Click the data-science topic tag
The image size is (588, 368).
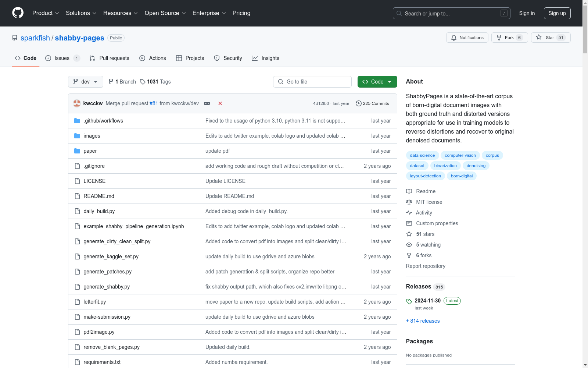pos(422,155)
